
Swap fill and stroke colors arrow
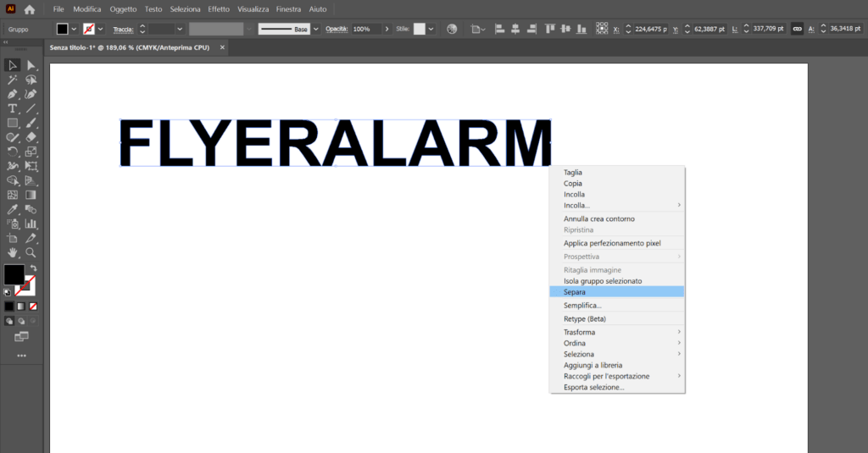pos(33,268)
